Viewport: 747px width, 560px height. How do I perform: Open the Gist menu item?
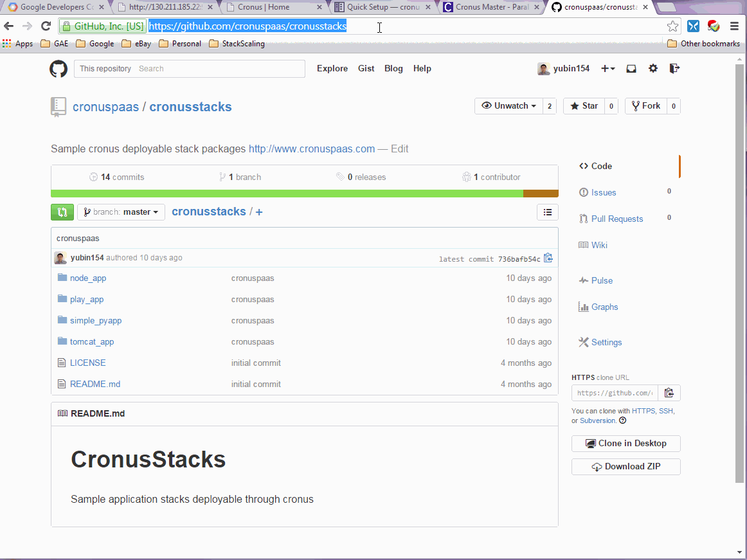tap(366, 69)
